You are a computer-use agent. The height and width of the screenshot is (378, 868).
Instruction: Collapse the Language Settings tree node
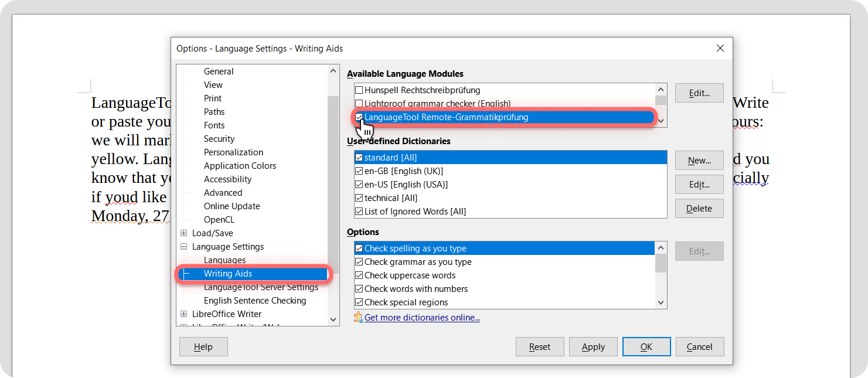184,247
